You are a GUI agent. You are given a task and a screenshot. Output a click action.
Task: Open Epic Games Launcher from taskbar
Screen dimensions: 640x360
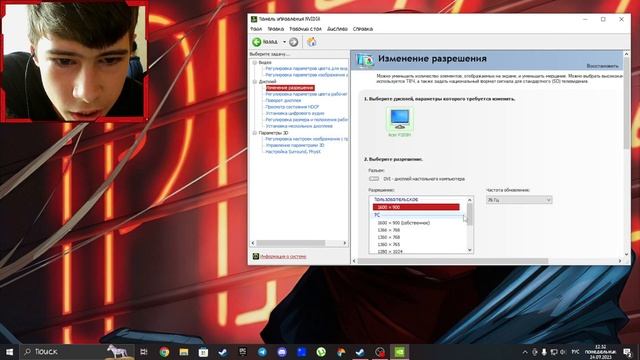[242, 352]
